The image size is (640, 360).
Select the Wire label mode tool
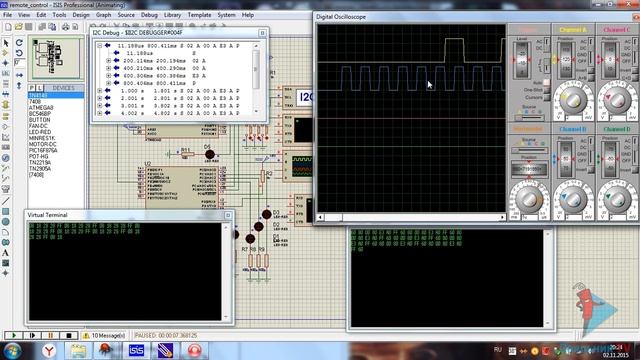[6, 74]
